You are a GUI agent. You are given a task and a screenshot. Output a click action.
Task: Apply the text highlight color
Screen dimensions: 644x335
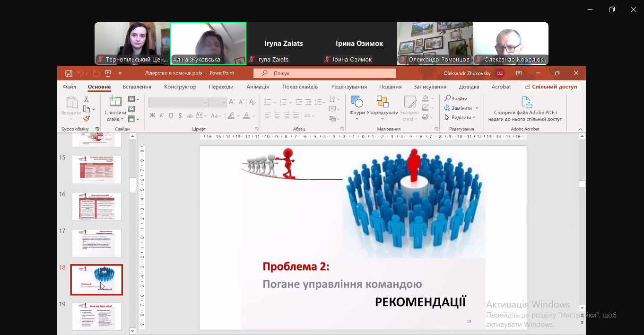(231, 115)
